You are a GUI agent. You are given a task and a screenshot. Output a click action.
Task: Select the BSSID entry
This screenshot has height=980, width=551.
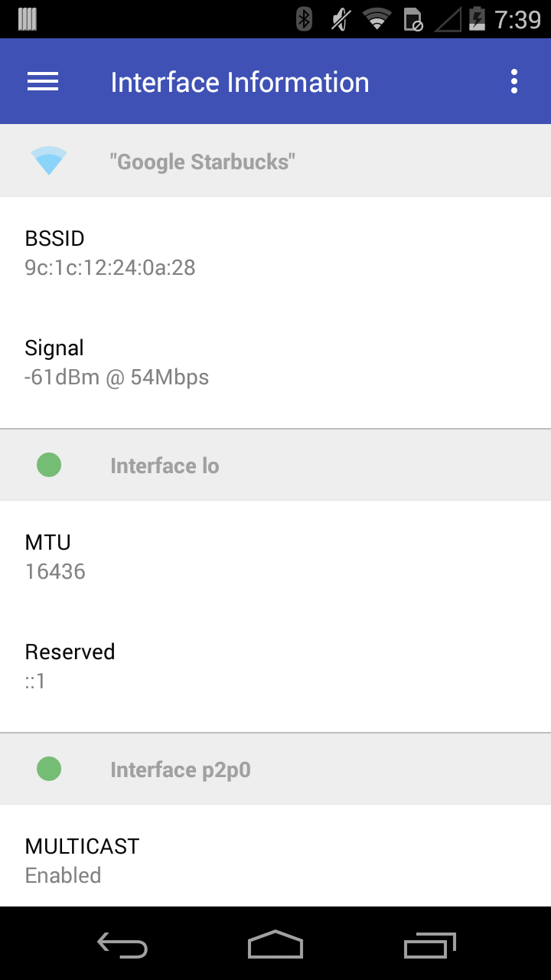[x=275, y=253]
